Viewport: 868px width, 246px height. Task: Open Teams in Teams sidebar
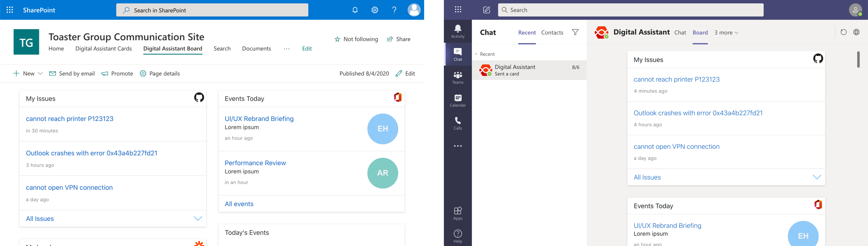click(x=458, y=77)
